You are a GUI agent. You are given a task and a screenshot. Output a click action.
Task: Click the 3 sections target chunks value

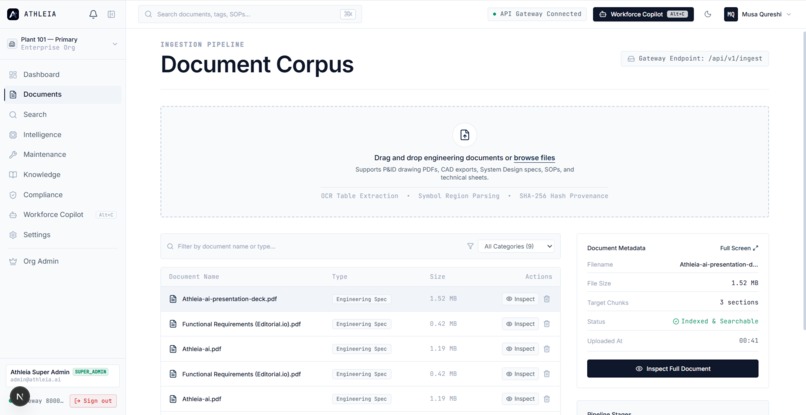click(739, 302)
